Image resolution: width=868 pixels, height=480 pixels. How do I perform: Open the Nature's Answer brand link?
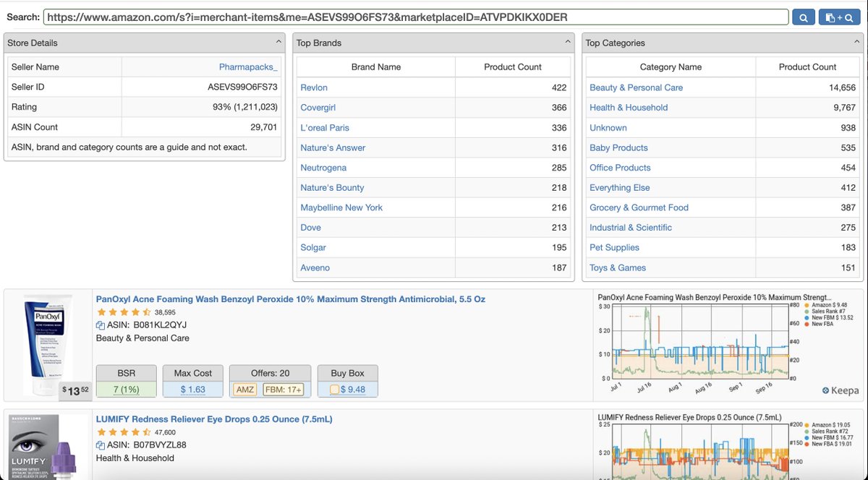(333, 147)
